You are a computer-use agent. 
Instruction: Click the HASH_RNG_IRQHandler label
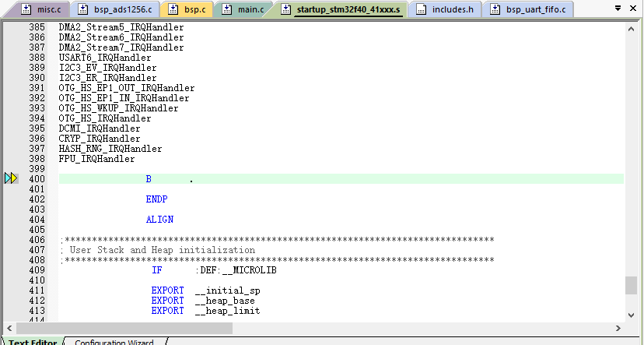[x=110, y=149]
